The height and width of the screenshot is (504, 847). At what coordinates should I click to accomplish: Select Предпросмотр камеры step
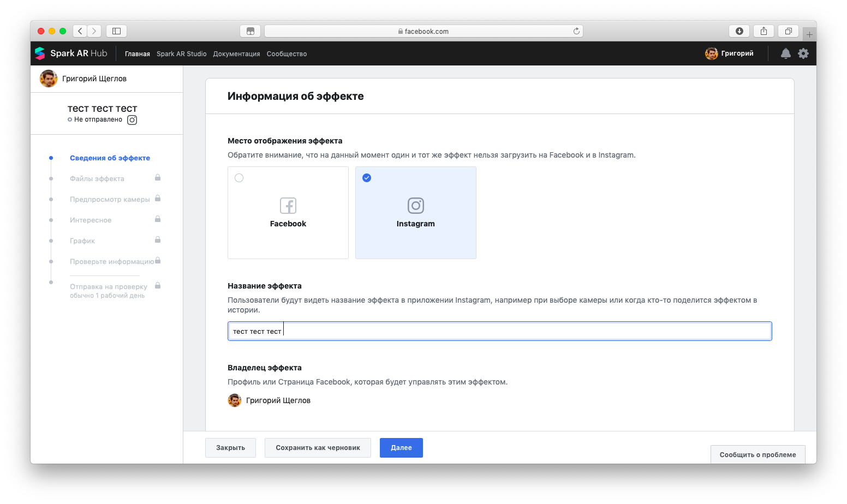click(x=110, y=200)
